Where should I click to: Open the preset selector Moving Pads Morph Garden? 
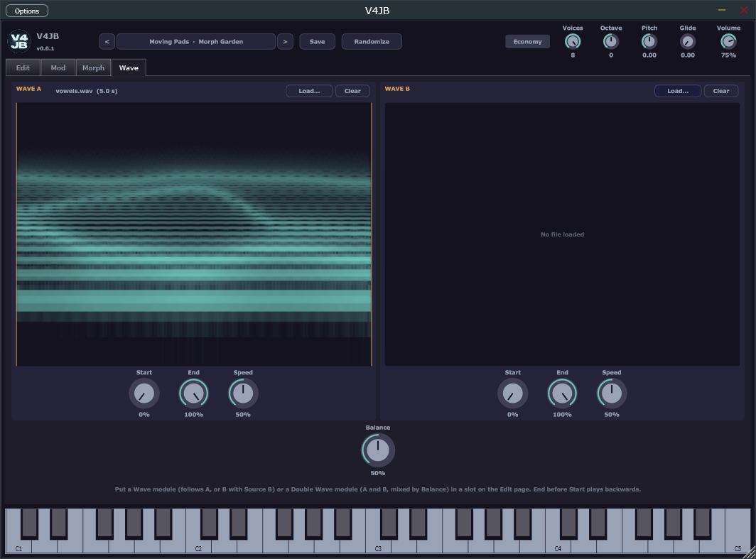(196, 41)
